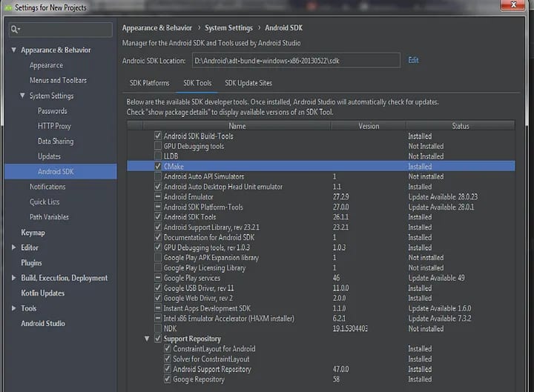Switch to the SDK Update Sites tab
This screenshot has height=392, width=534.
248,83
